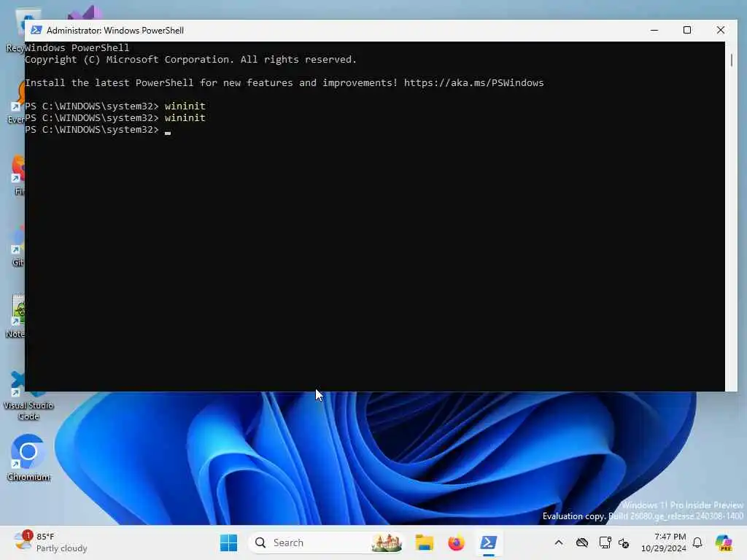
Task: Click the search highlight castle image
Action: coord(387,542)
